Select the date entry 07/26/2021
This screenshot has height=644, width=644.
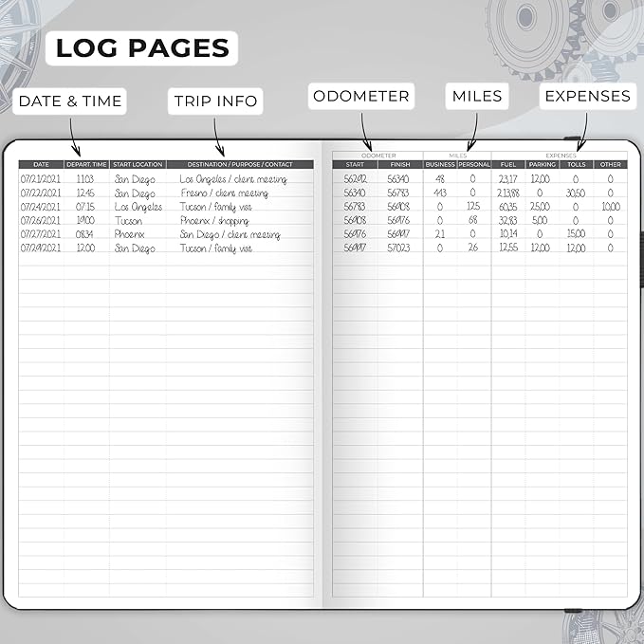[40, 221]
